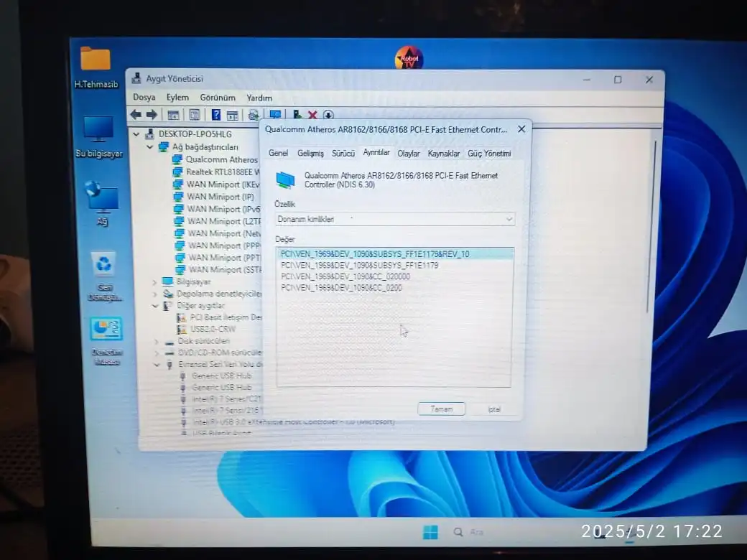Open the blue question mark help icon

pyautogui.click(x=215, y=115)
